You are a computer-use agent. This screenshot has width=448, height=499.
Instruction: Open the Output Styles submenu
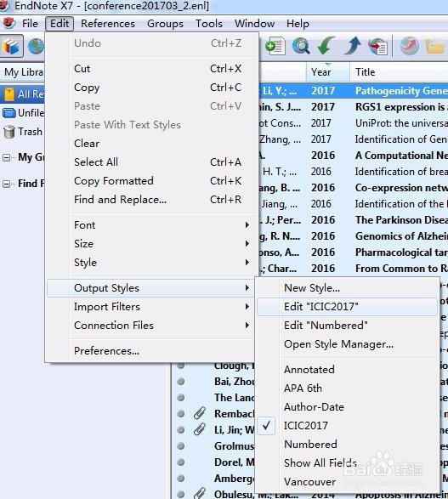point(150,288)
